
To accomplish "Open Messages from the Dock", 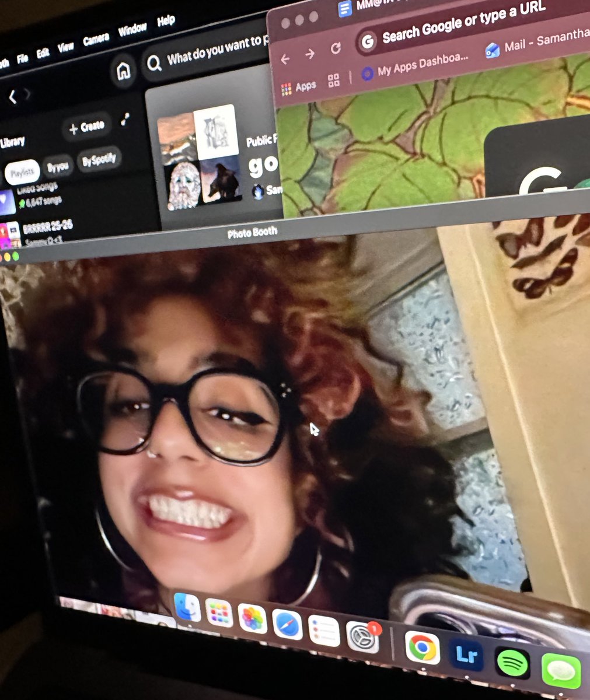I will click(x=561, y=671).
